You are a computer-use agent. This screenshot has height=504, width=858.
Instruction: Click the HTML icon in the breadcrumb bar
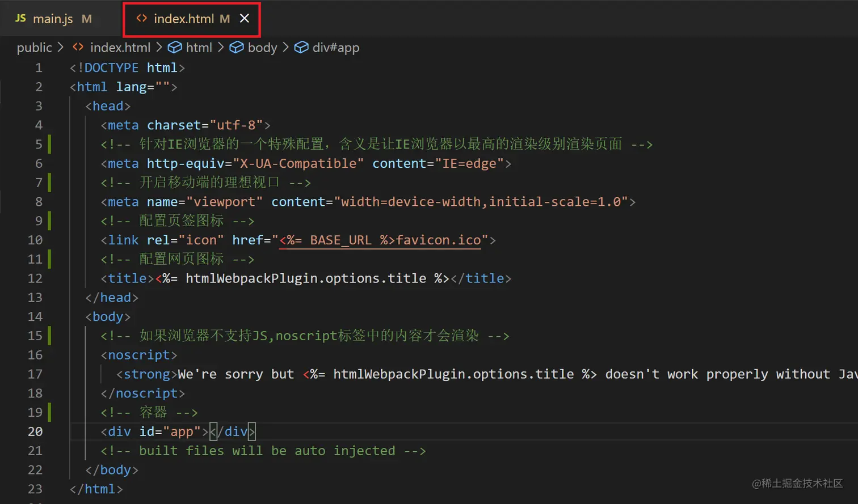point(175,48)
